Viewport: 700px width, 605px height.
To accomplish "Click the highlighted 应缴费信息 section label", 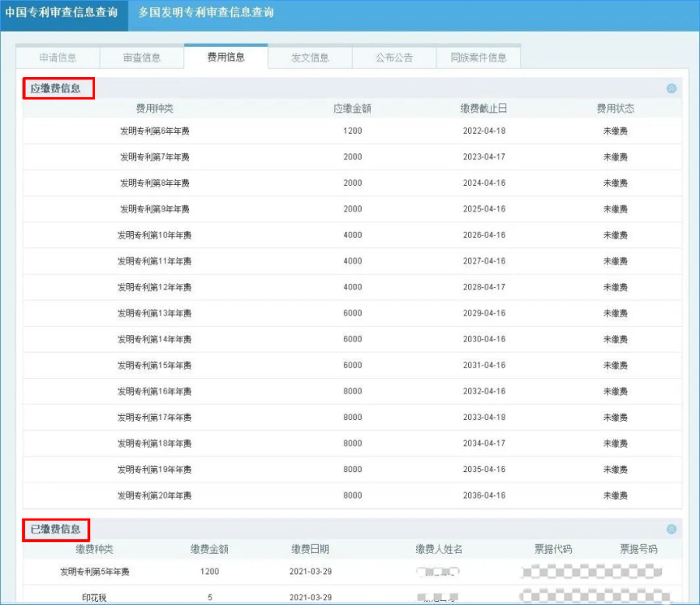I will (x=57, y=88).
